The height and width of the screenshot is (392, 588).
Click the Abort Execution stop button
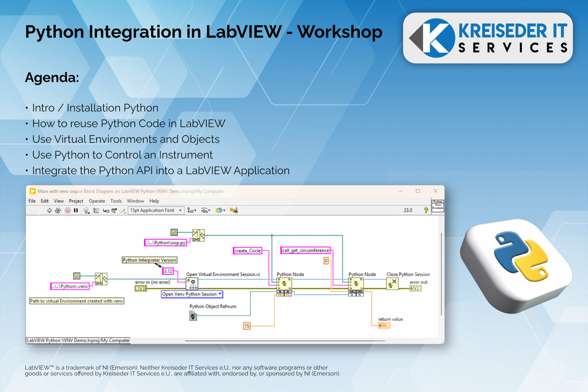[x=68, y=210]
